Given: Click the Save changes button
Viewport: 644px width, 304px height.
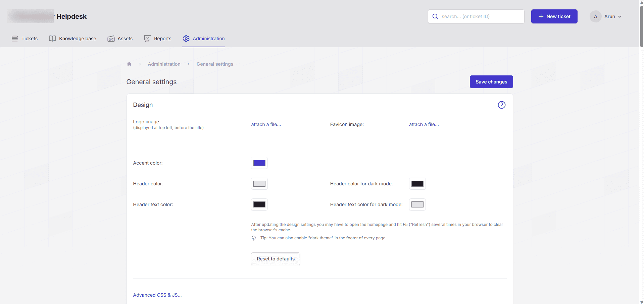Looking at the screenshot, I should click(491, 81).
